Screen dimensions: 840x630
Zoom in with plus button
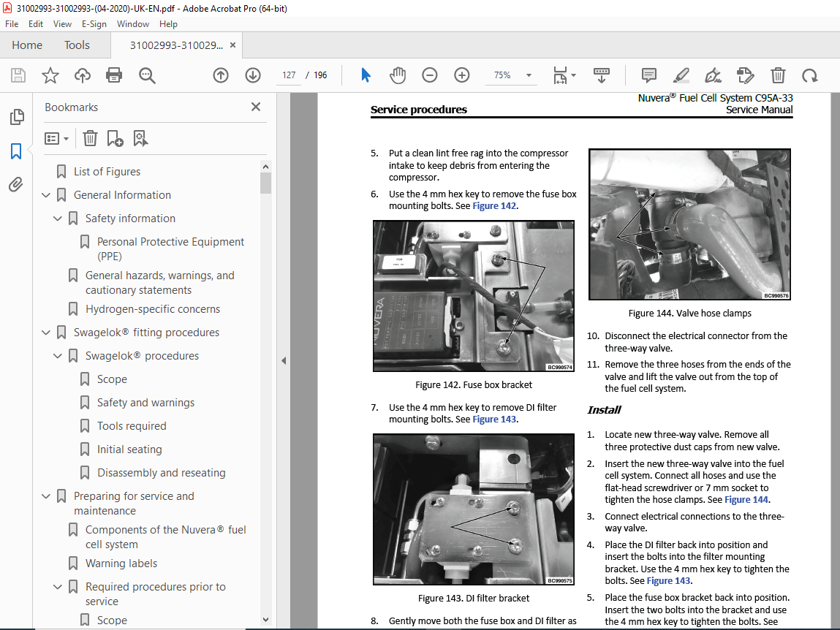tap(462, 75)
